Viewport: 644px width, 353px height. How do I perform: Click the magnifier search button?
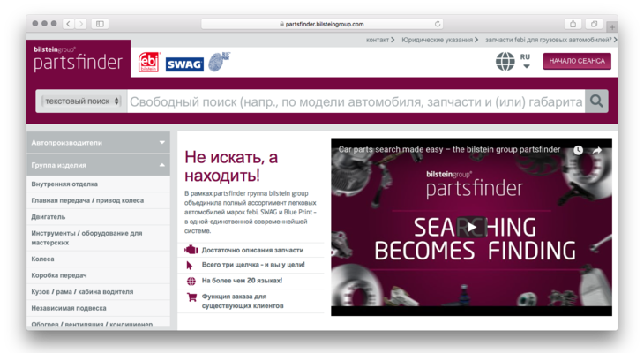[596, 101]
